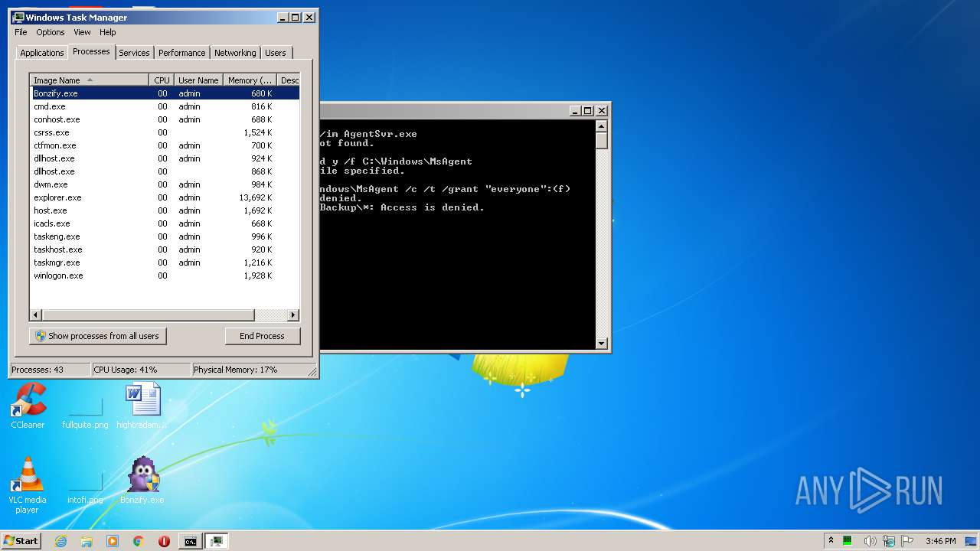
Task: Select the fullquite.png desktop file
Action: pos(85,412)
